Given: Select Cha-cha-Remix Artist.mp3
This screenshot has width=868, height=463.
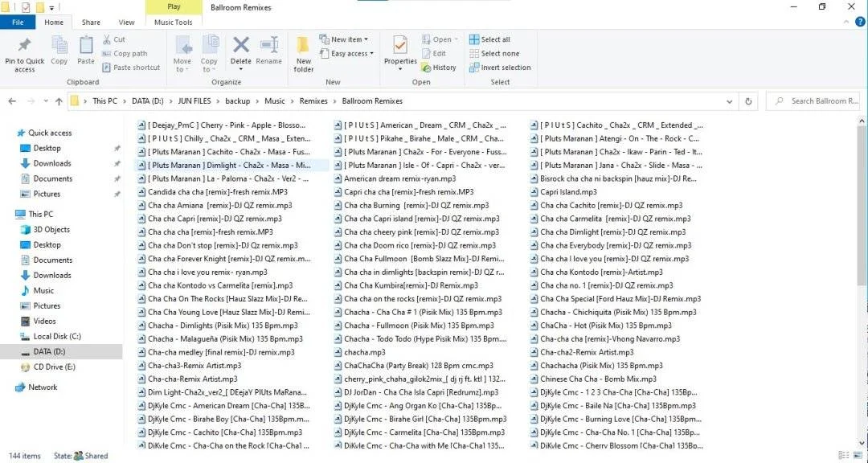Looking at the screenshot, I should coord(187,379).
